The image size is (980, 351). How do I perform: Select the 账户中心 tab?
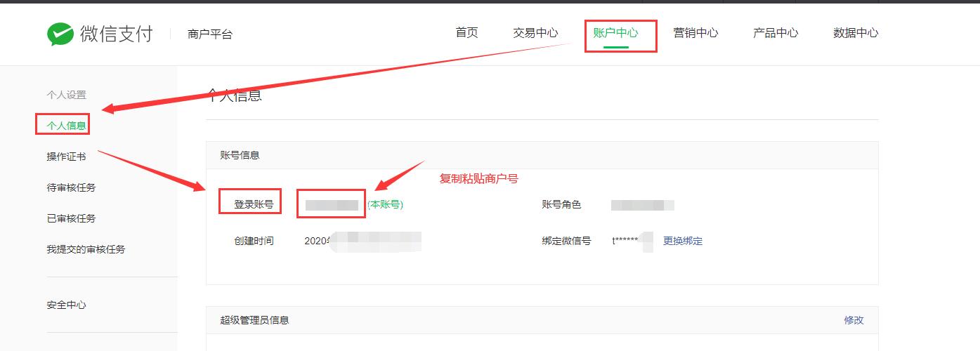point(615,33)
